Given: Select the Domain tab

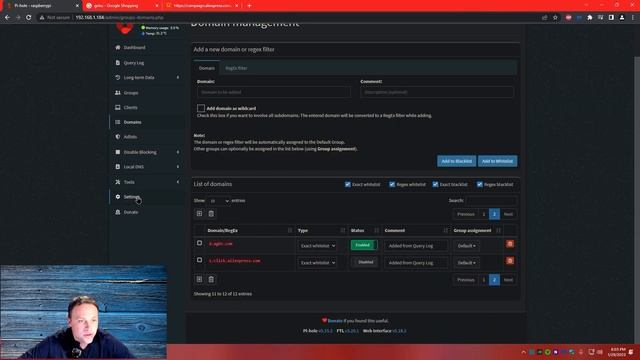Looking at the screenshot, I should (207, 68).
